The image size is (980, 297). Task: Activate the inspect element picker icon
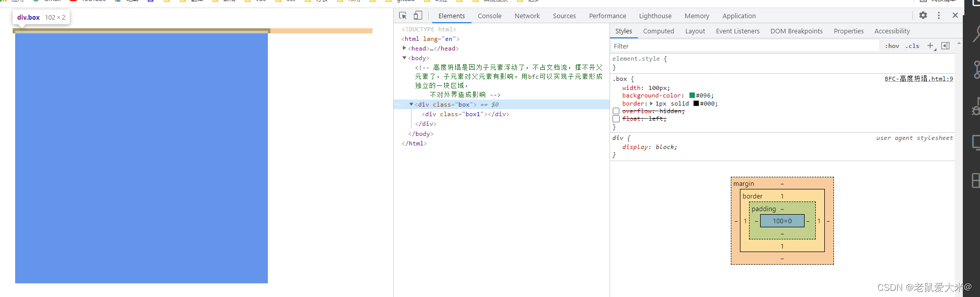click(403, 16)
